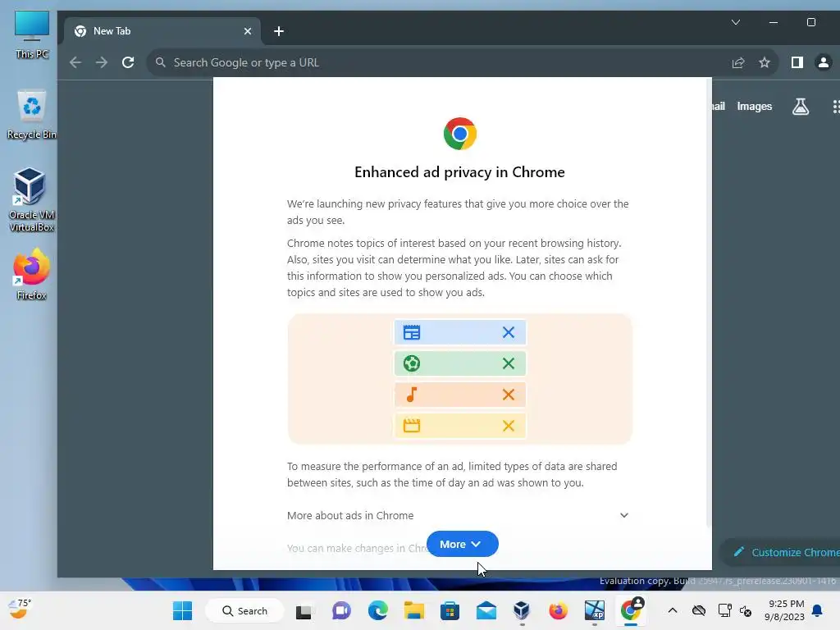Remove the green soccer topic chip
This screenshot has height=630, width=840.
pyautogui.click(x=509, y=363)
